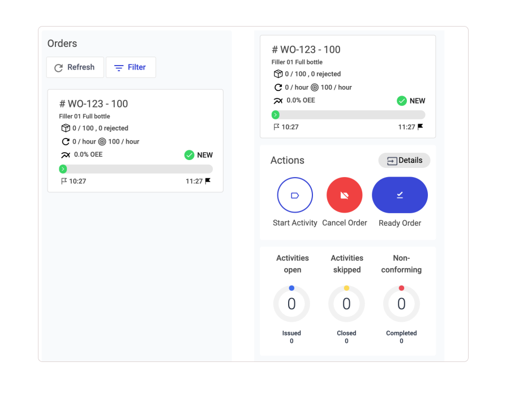Screen dimensions: 532x401
Task: Select the WO-123 - 100 order card in list
Action: [135, 140]
